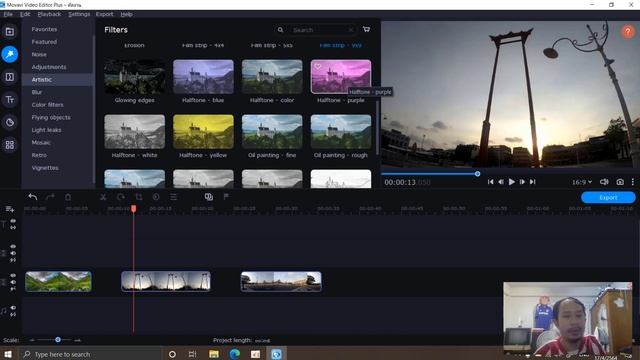Select the Featured filter category
This screenshot has width=640, height=360.
coord(44,42)
